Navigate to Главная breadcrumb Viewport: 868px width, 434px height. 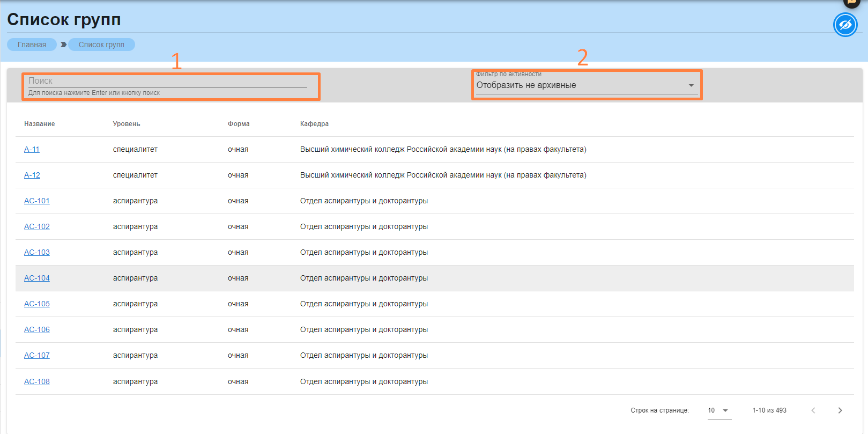32,45
